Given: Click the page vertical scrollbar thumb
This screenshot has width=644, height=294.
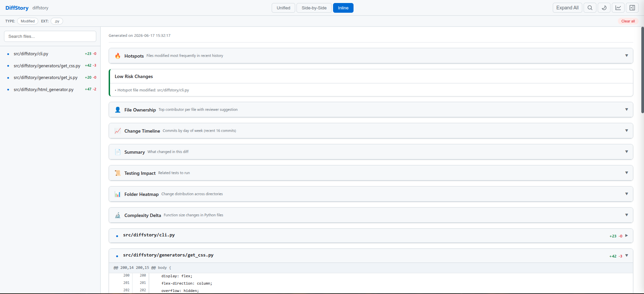Looking at the screenshot, I should [x=642, y=70].
